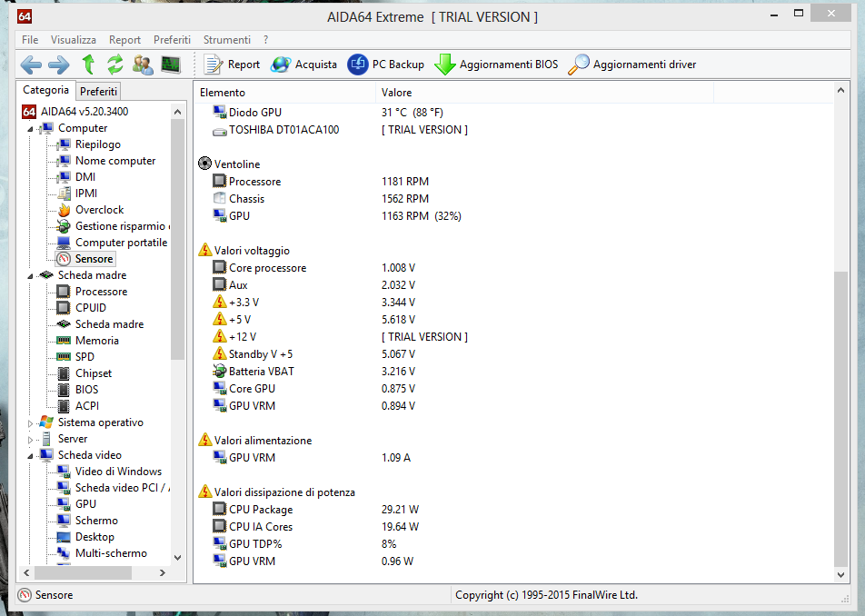Go forward with the blue right arrow

pos(59,65)
